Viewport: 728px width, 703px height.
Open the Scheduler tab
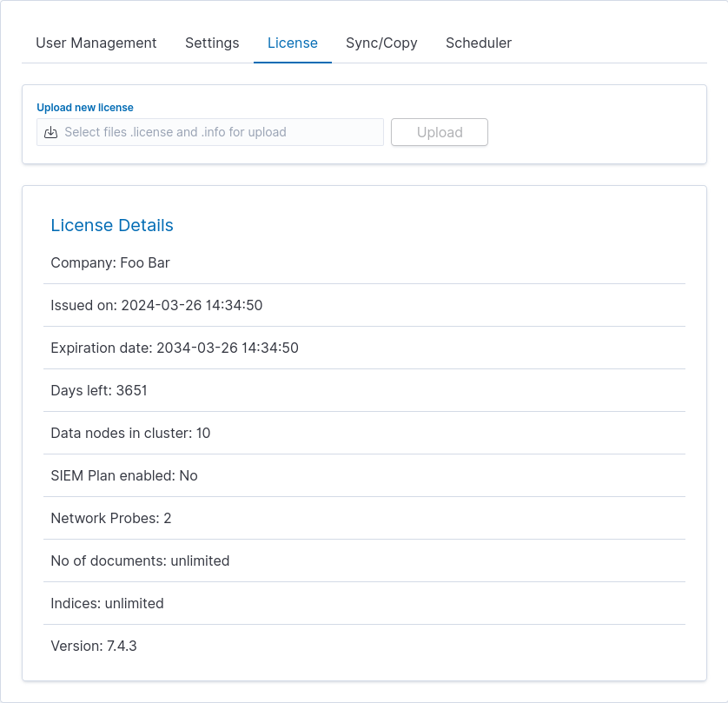479,43
